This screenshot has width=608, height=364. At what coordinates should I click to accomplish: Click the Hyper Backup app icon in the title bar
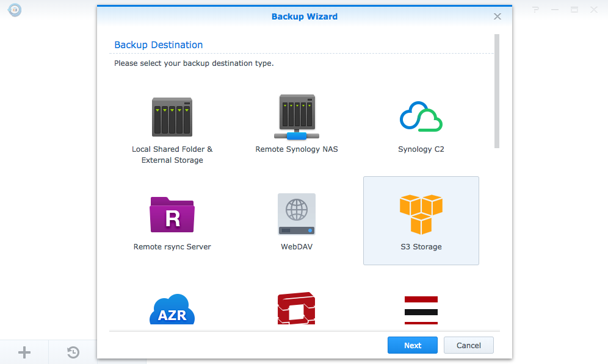click(15, 10)
